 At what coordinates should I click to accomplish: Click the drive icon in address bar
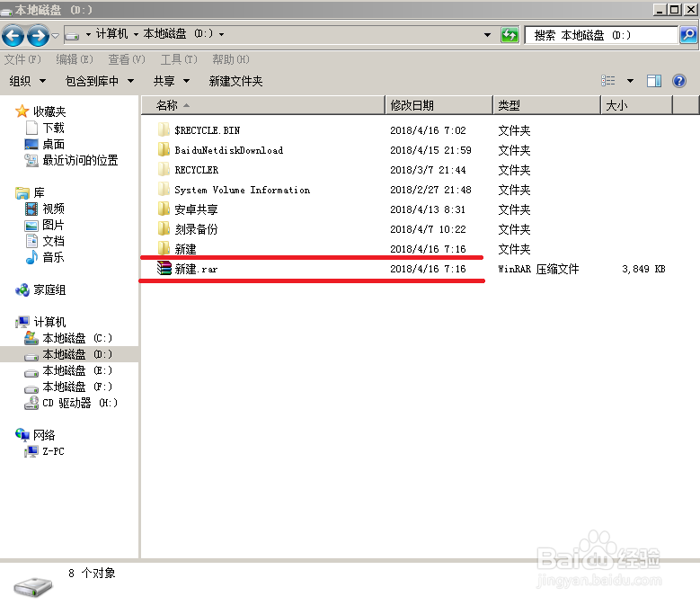coord(72,35)
